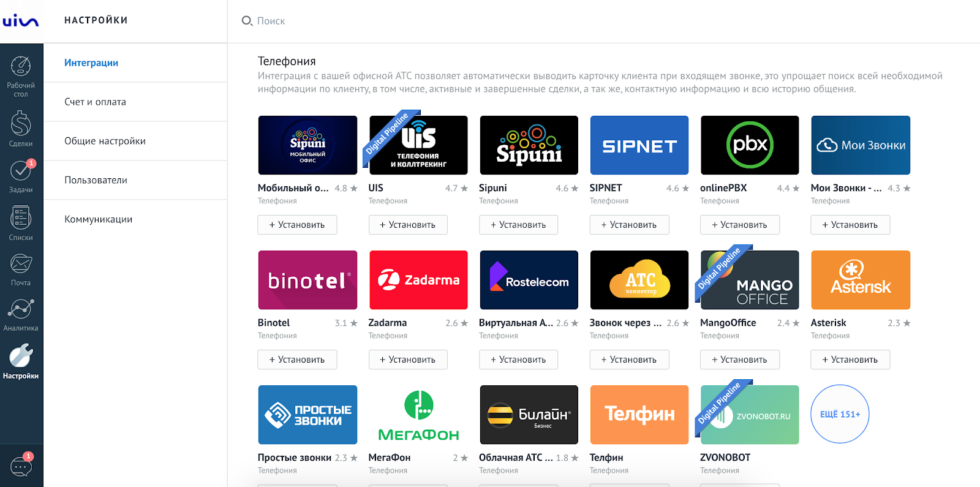Click Установить under Binotel
The width and height of the screenshot is (980, 487).
(297, 360)
